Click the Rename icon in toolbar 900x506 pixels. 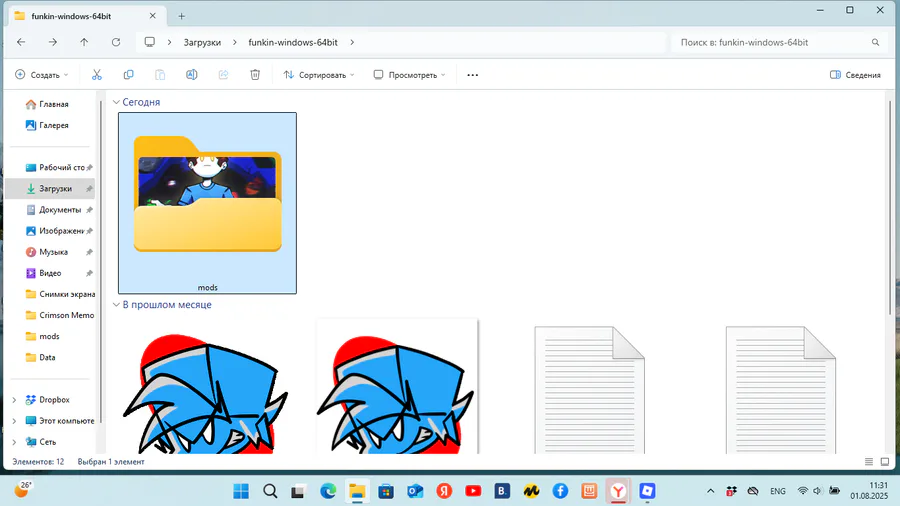(x=192, y=75)
